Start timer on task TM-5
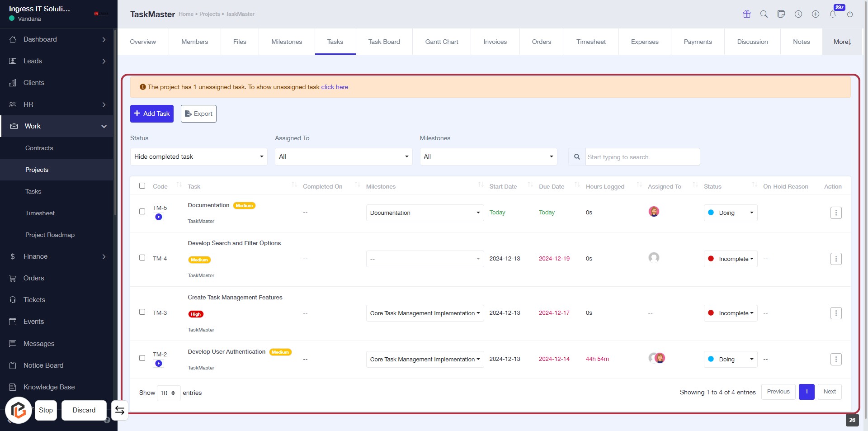This screenshot has height=431, width=868. tap(159, 217)
